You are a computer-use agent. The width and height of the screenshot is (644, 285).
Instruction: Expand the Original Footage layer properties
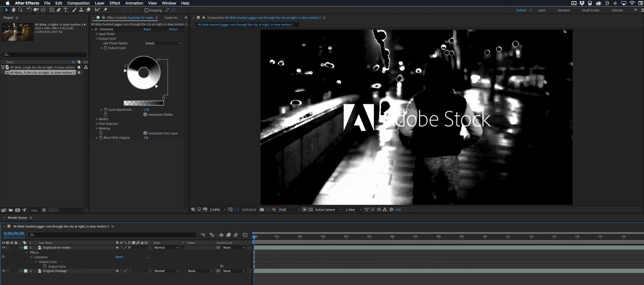click(21, 271)
